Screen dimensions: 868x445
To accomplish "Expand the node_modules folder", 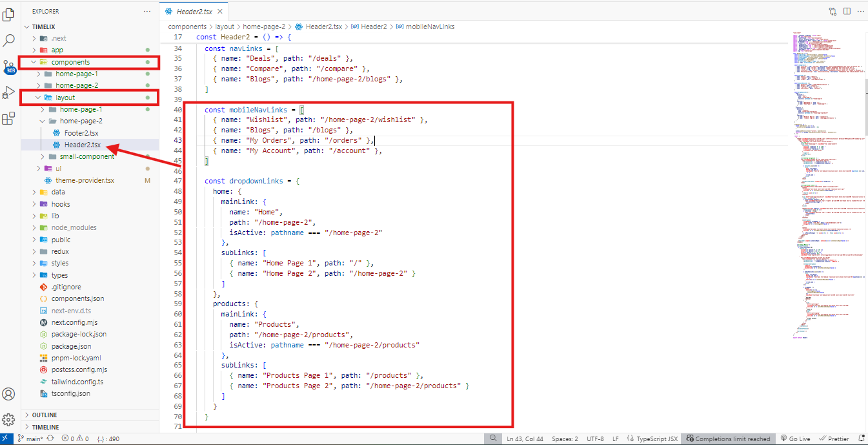I will (x=90, y=227).
